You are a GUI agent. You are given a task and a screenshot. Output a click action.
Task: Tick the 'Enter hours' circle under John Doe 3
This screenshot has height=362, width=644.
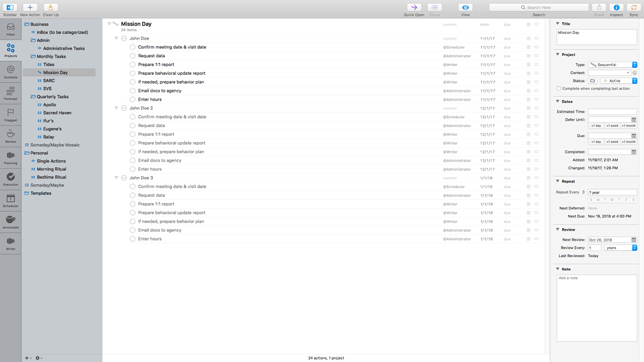133,239
